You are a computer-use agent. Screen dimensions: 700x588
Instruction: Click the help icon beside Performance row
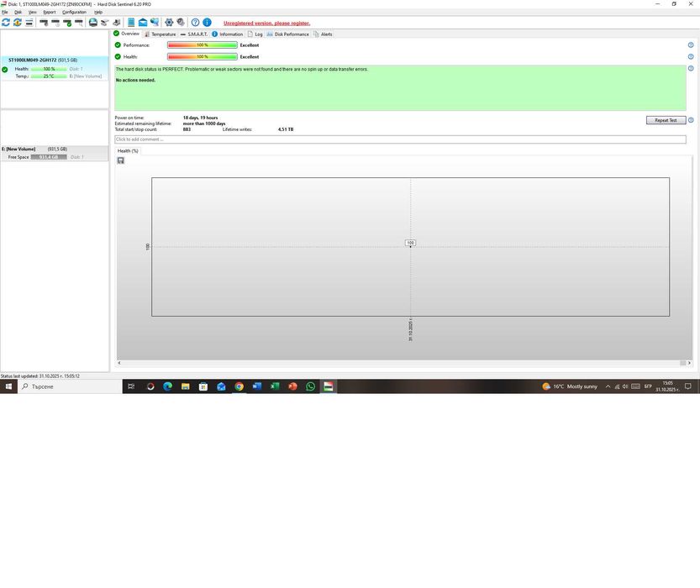[691, 45]
